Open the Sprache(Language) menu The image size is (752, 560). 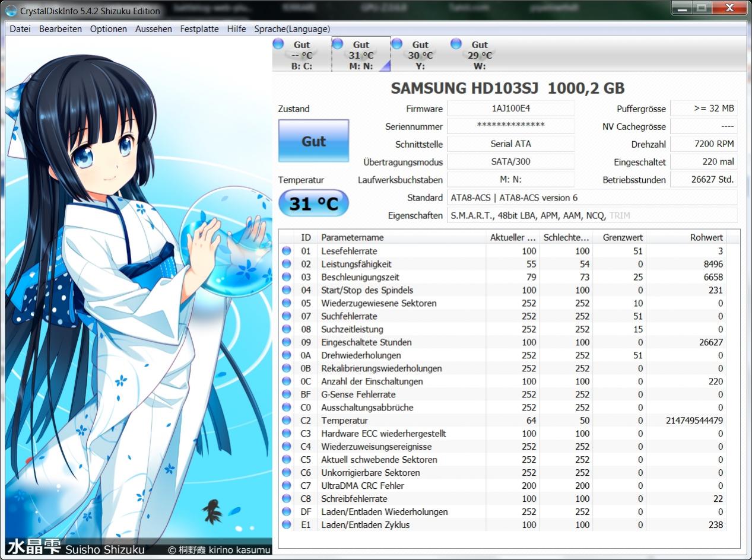292,28
